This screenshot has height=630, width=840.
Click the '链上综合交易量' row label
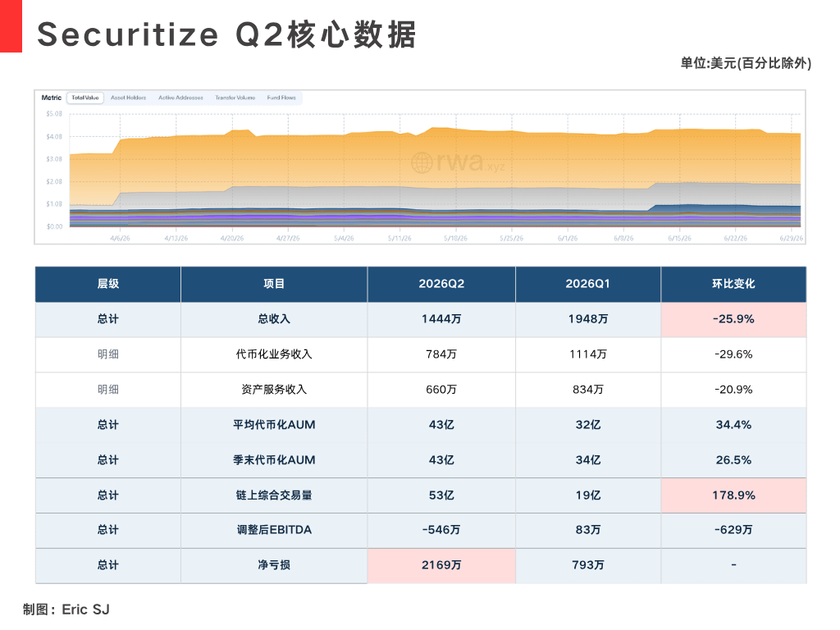274,495
